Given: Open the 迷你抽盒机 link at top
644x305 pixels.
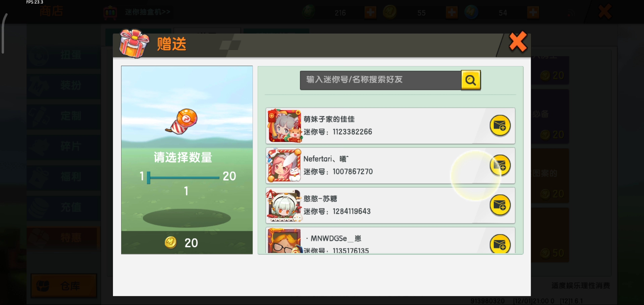Looking at the screenshot, I should (147, 12).
